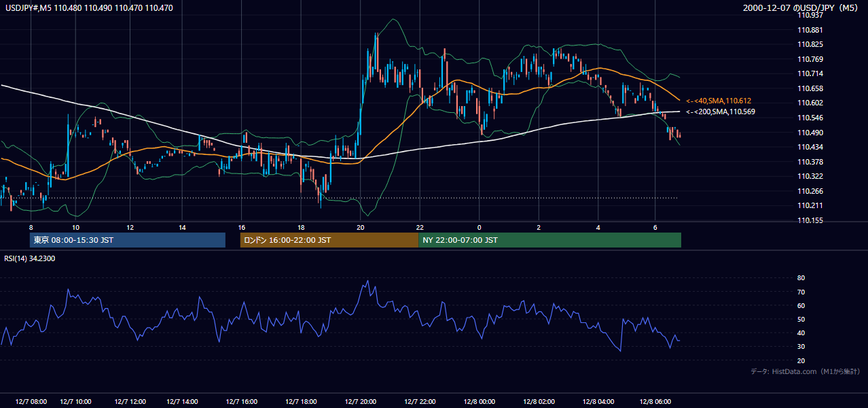Viewport: 868px width, 408px height.
Task: Click price axis value 110.658
Action: click(810, 88)
